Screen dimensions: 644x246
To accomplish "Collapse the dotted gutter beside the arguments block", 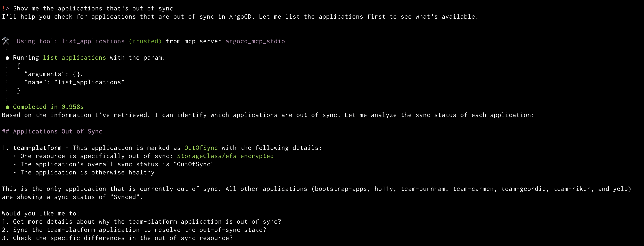I will [x=7, y=74].
